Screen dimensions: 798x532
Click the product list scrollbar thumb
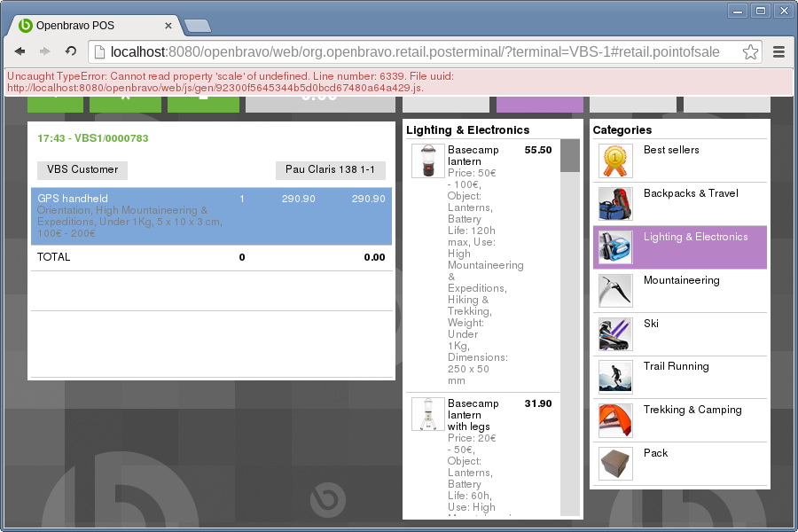click(570, 156)
